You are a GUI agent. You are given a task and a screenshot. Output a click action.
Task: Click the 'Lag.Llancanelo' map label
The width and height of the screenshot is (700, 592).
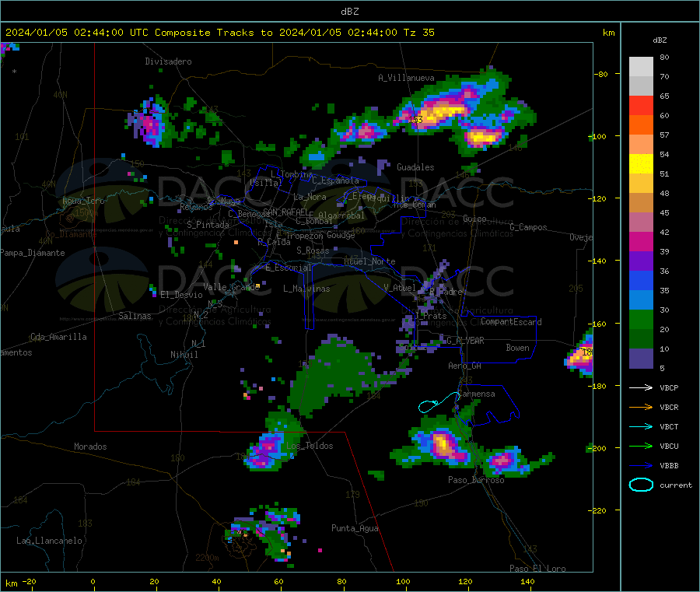pyautogui.click(x=49, y=541)
